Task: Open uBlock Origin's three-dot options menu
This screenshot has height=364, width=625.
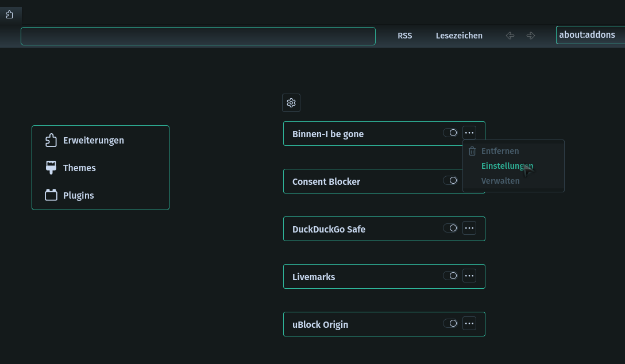Action: coord(469,324)
